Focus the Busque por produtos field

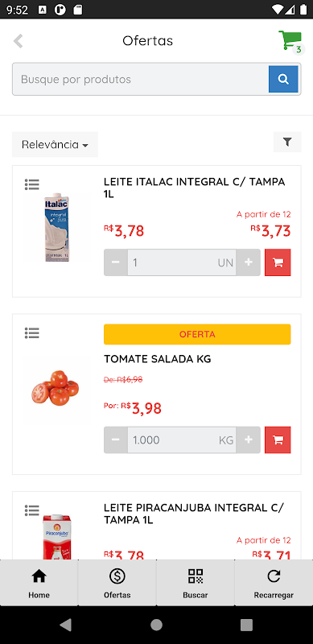click(x=141, y=79)
